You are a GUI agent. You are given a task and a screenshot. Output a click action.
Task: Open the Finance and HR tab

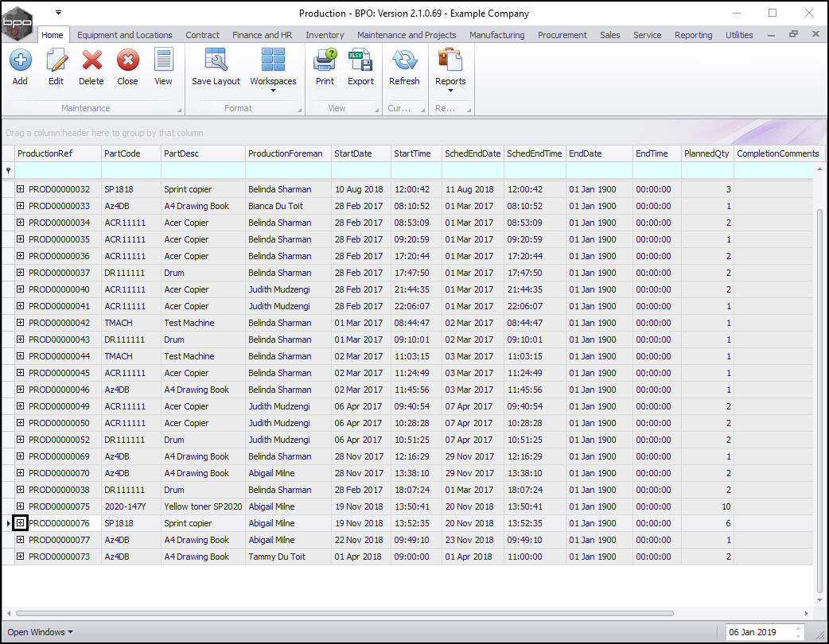pyautogui.click(x=263, y=35)
